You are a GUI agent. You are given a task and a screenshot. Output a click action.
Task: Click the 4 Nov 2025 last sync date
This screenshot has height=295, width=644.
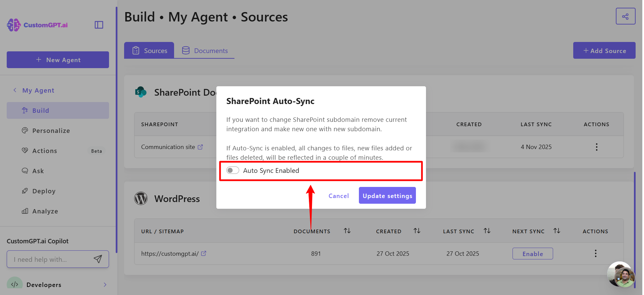tap(536, 147)
